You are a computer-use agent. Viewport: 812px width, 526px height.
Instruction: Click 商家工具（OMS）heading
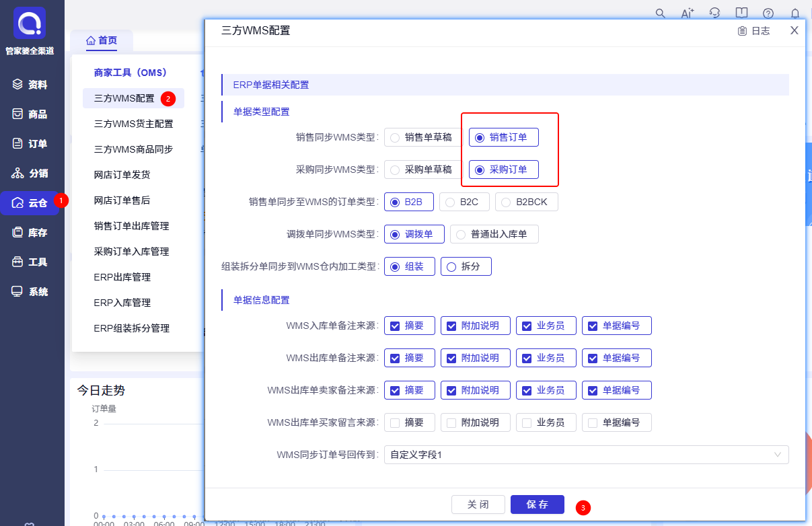pyautogui.click(x=131, y=73)
